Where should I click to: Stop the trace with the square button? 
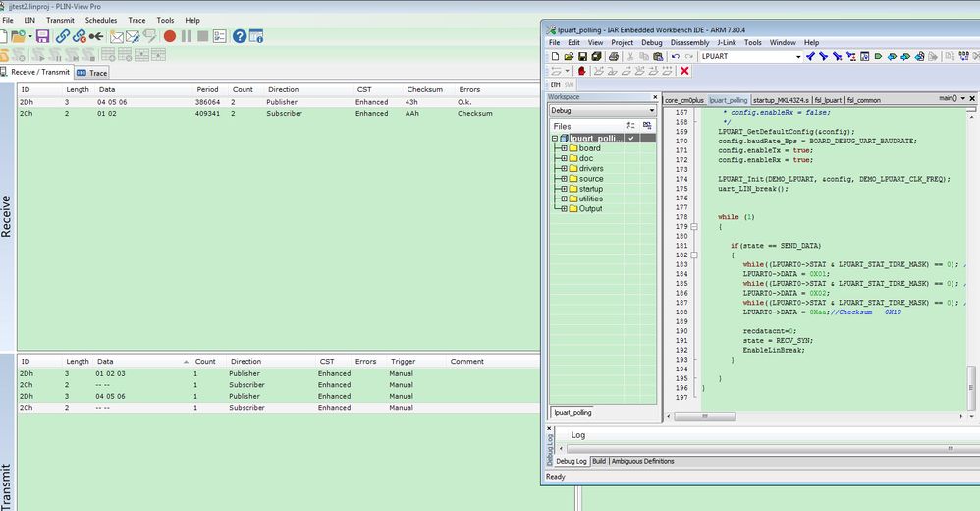click(202, 36)
